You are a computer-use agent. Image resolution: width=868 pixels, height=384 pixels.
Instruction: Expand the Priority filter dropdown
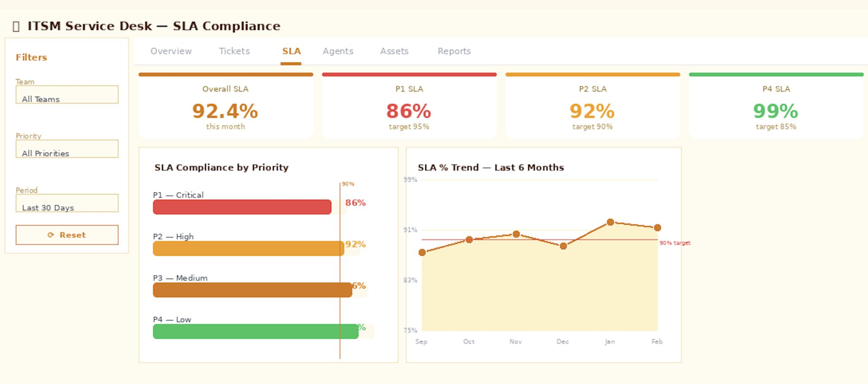tap(67, 149)
